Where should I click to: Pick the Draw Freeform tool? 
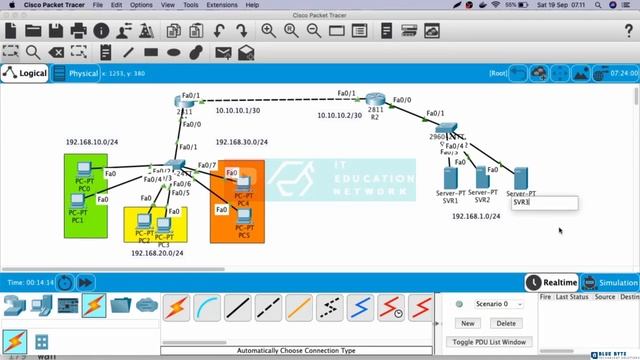pos(196,53)
